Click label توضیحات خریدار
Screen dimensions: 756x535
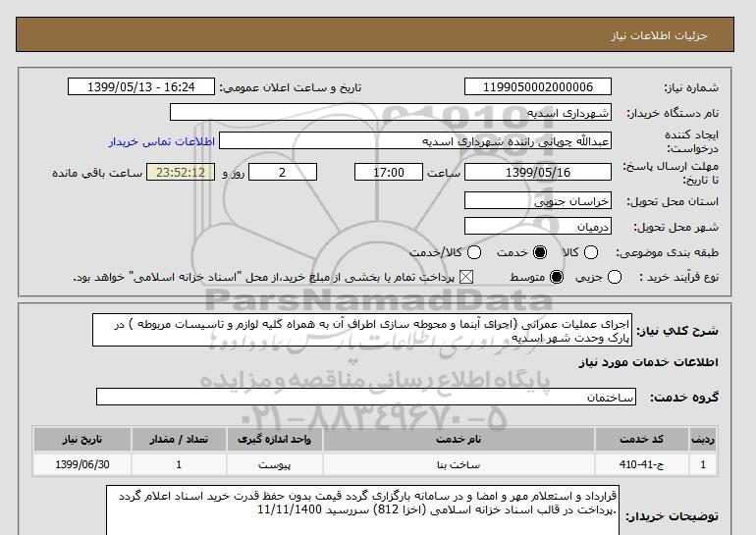click(672, 516)
